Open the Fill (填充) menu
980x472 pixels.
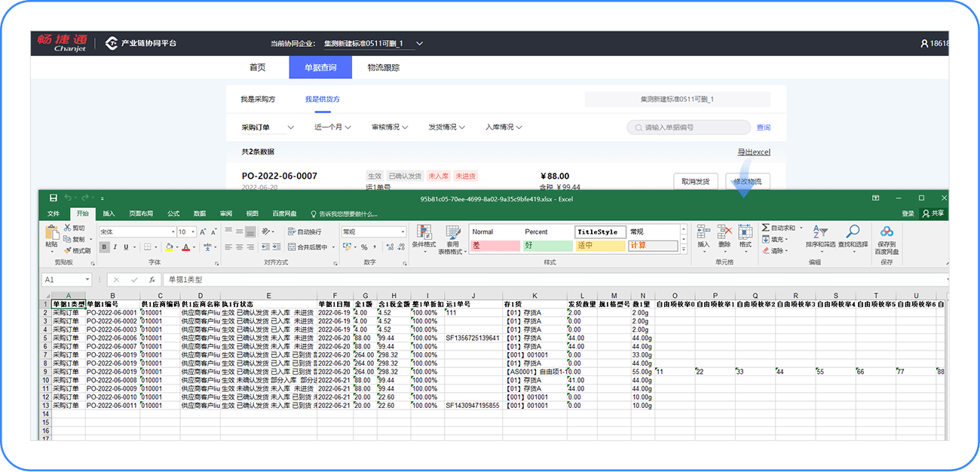pyautogui.click(x=775, y=239)
